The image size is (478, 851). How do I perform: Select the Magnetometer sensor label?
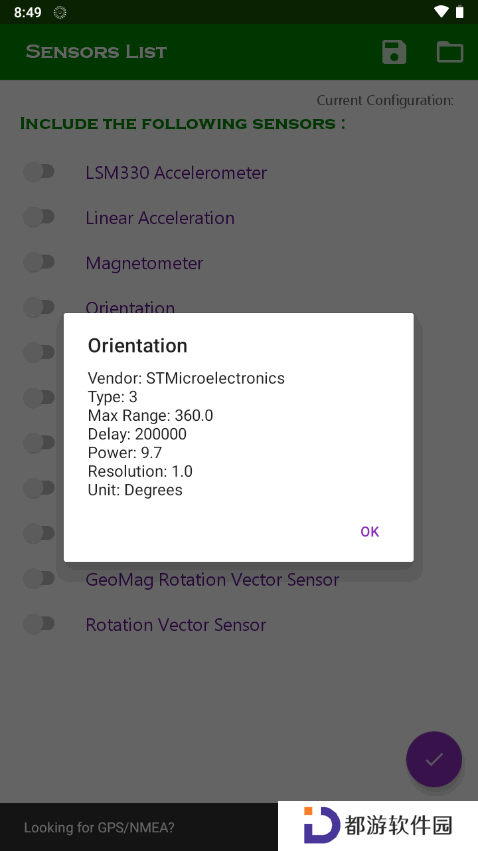[x=144, y=263]
